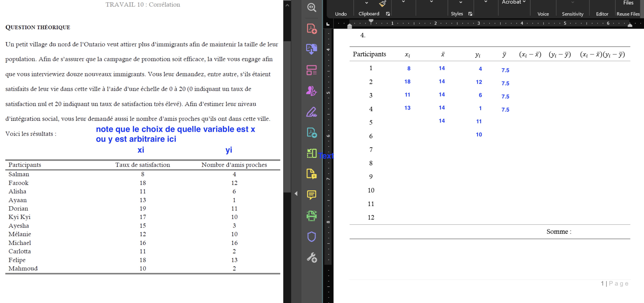
Task: Click the first line indent ruler marker
Action: tap(371, 21)
